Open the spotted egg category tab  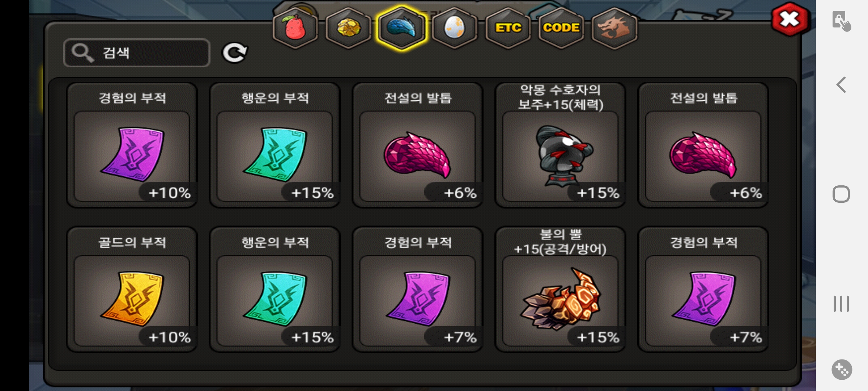pos(455,28)
